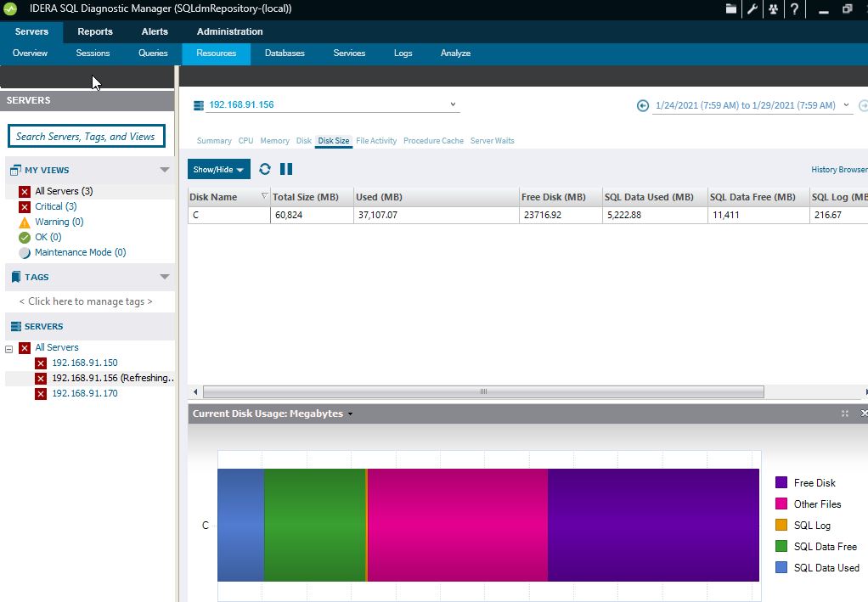Open the Servers main tab
868x602 pixels.
[x=31, y=31]
